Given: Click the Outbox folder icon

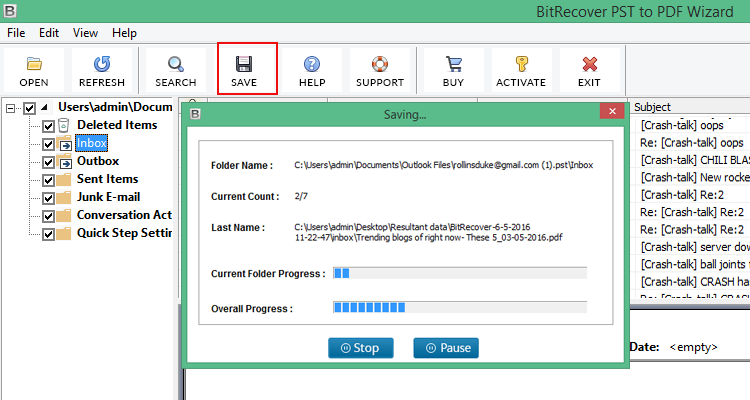Looking at the screenshot, I should (x=64, y=162).
